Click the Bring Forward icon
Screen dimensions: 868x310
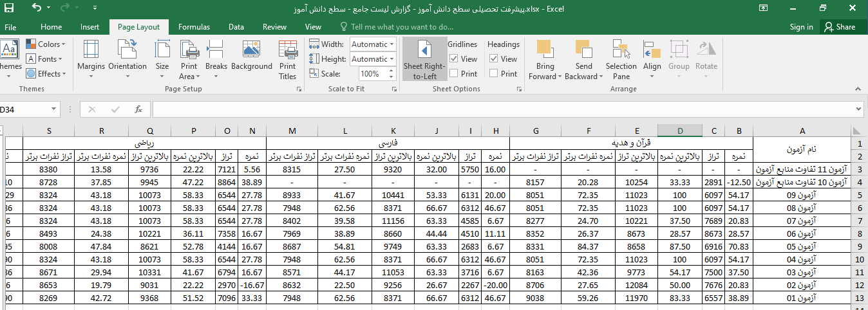[x=545, y=50]
